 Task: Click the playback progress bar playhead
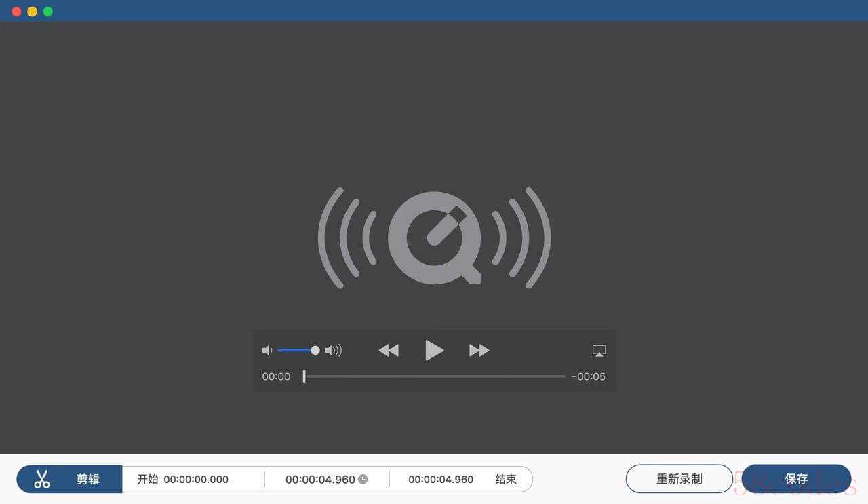tap(304, 376)
